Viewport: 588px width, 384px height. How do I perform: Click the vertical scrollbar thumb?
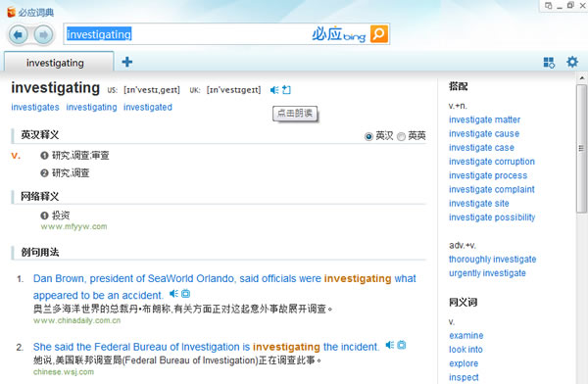coord(581,149)
